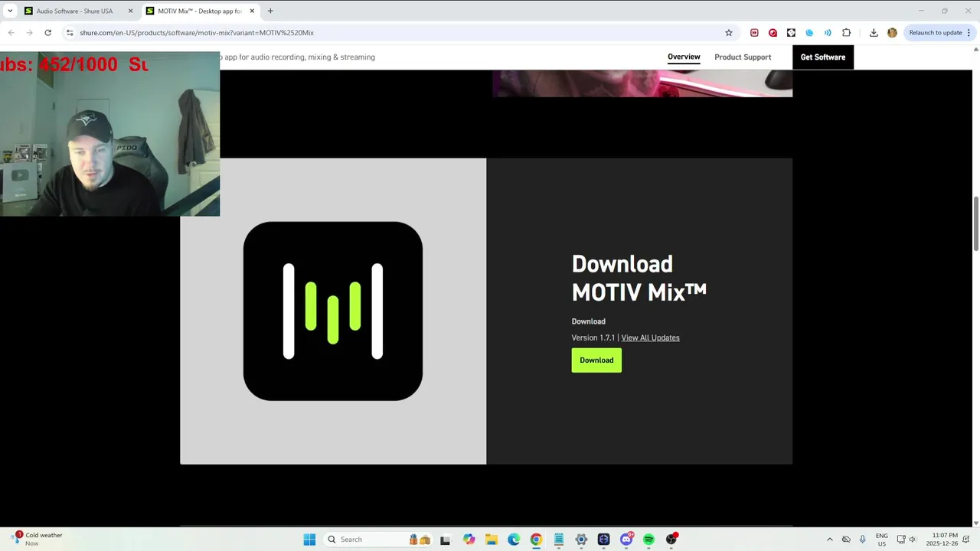
Task: Open the clock and date flyout
Action: click(942, 540)
